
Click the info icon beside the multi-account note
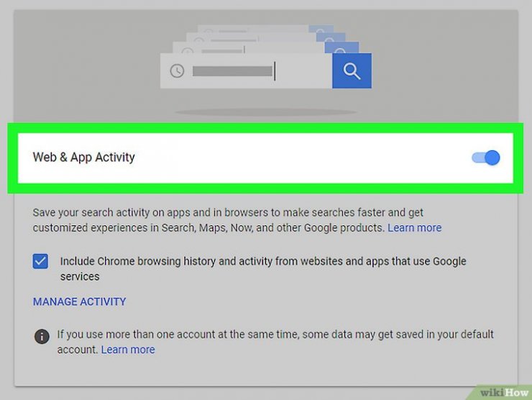42,336
